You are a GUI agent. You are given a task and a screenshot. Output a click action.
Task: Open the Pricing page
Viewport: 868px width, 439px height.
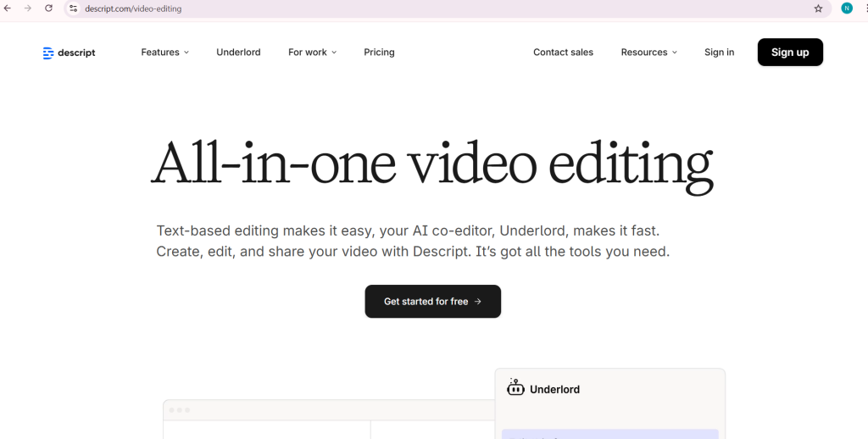click(379, 53)
